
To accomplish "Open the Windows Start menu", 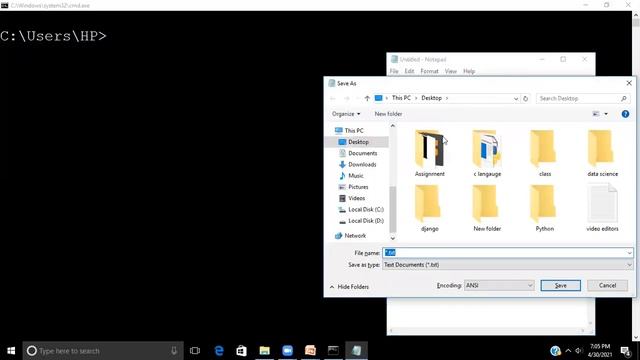I will point(11,351).
